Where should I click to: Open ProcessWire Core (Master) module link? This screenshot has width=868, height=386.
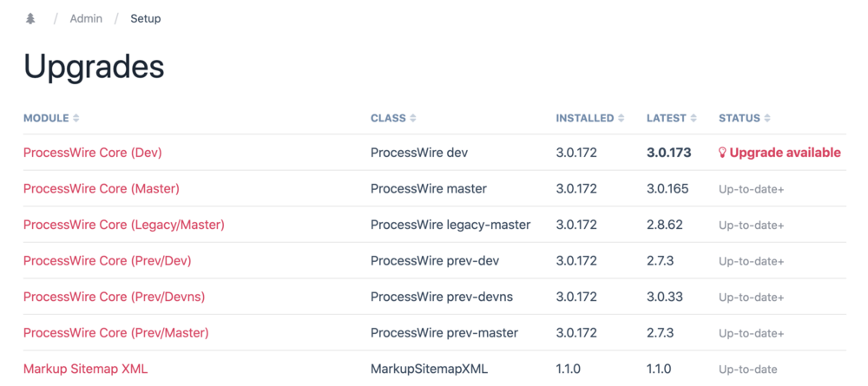[x=102, y=188]
